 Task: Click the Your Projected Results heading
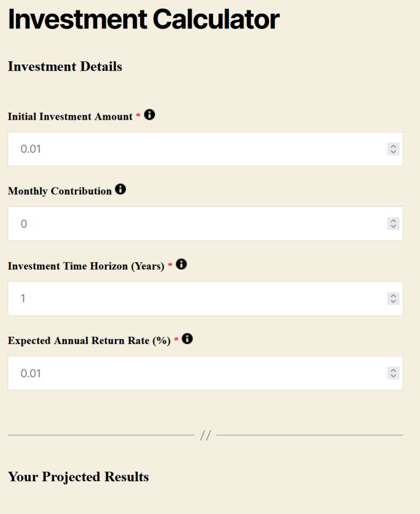coord(78,477)
